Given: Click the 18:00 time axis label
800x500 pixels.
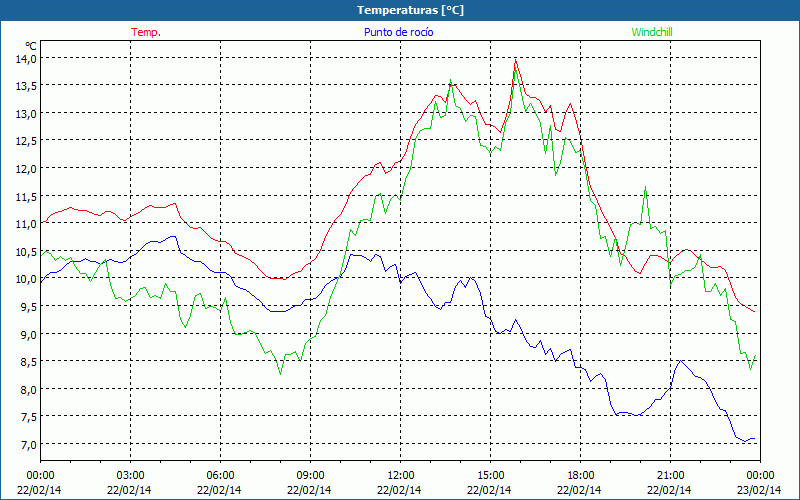Looking at the screenshot, I should pos(580,476).
